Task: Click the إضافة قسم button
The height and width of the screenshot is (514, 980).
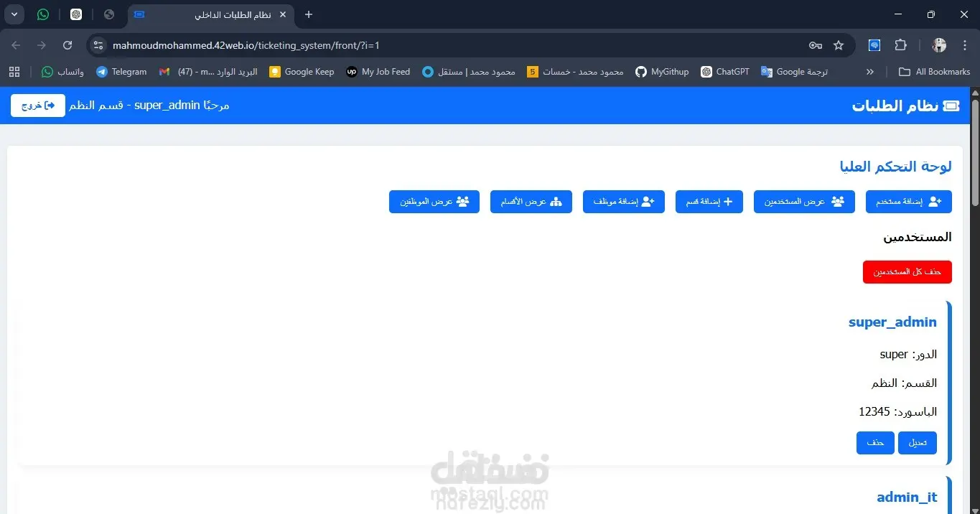Action: (x=709, y=202)
